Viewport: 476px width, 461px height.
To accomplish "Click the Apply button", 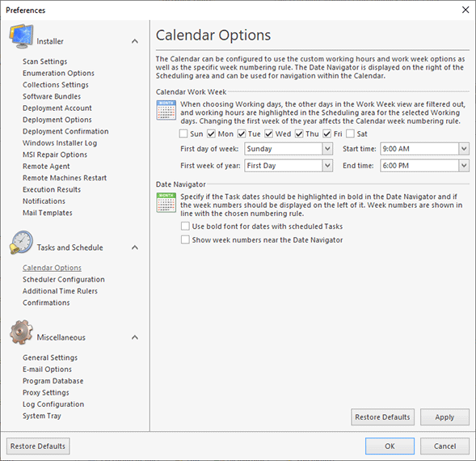I will point(444,417).
